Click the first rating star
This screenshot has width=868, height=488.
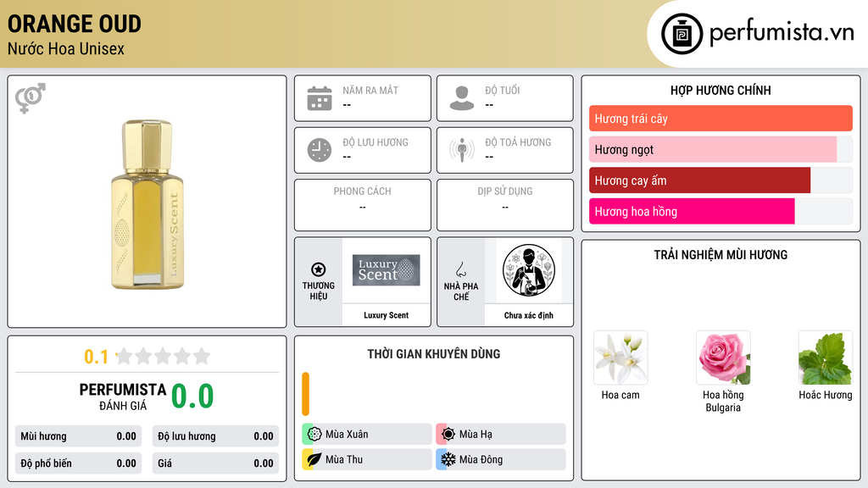tap(125, 356)
